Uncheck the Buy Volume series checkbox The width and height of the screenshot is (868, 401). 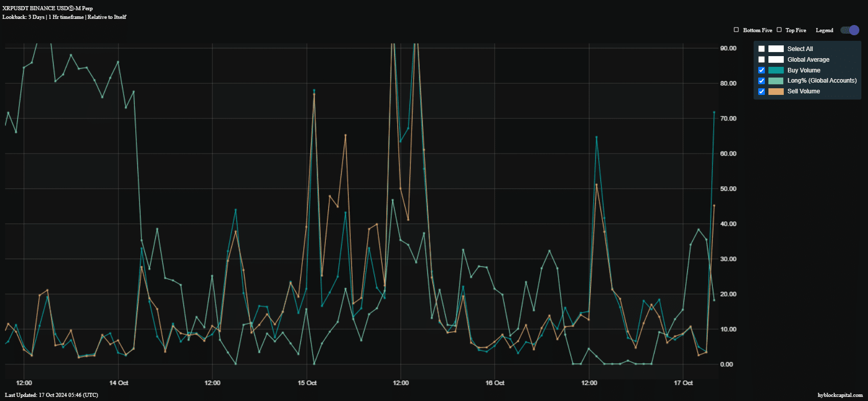tap(761, 70)
